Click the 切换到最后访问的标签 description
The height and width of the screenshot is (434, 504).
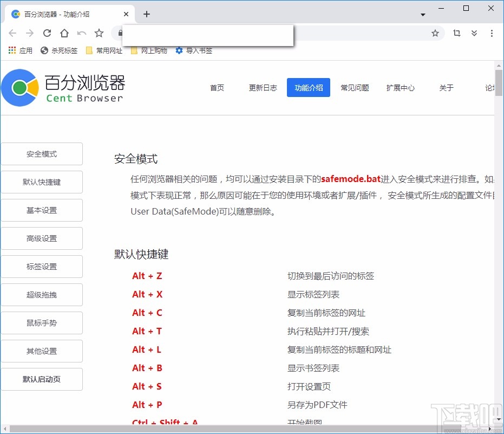pyautogui.click(x=331, y=276)
